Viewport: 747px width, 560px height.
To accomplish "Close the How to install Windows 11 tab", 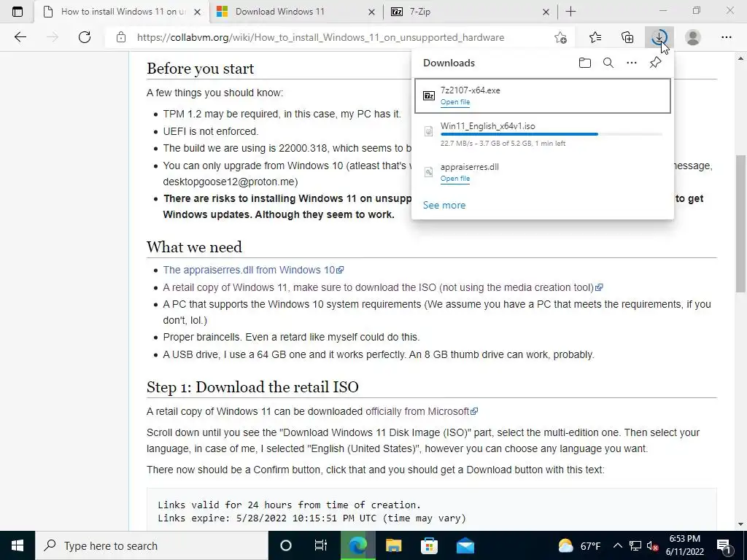I will (x=197, y=12).
